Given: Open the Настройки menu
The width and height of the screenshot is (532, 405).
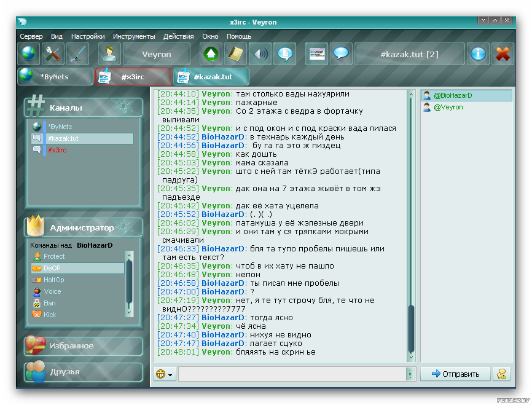Looking at the screenshot, I should [x=88, y=36].
